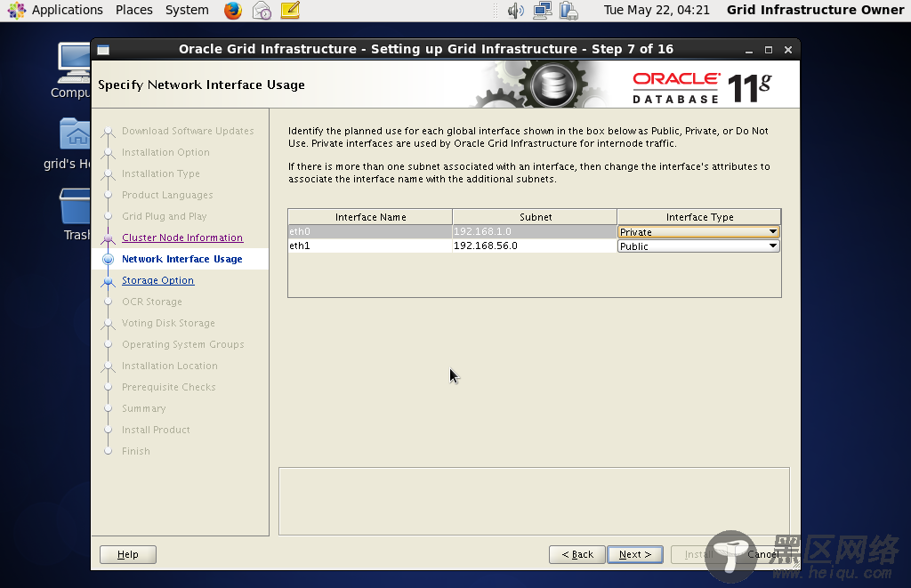
Task: Click the volume speaker icon
Action: [515, 11]
